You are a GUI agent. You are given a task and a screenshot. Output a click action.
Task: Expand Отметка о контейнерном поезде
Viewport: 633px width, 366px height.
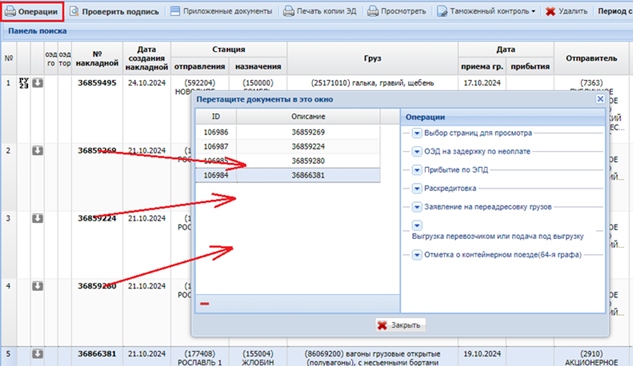click(417, 255)
